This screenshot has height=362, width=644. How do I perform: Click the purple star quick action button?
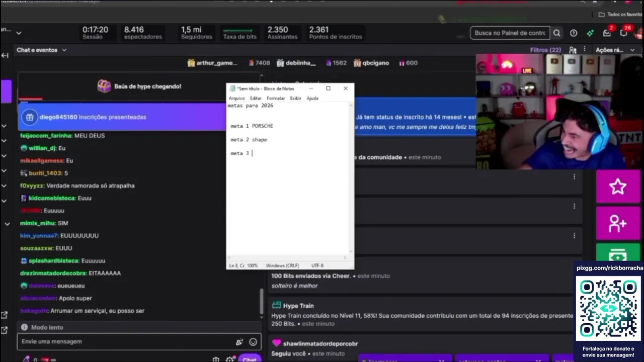[618, 187]
